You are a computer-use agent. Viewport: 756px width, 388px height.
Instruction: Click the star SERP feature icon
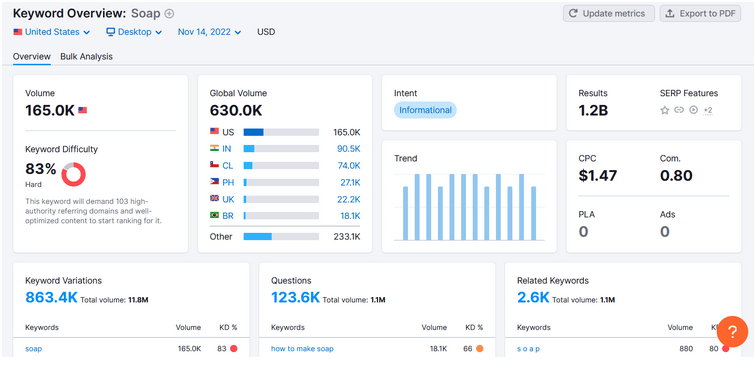[x=664, y=110]
